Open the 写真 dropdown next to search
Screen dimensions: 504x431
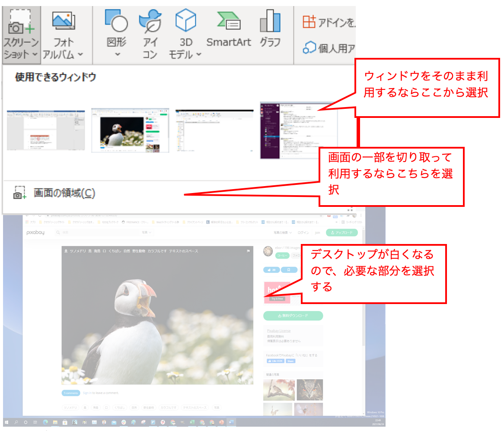point(147,232)
